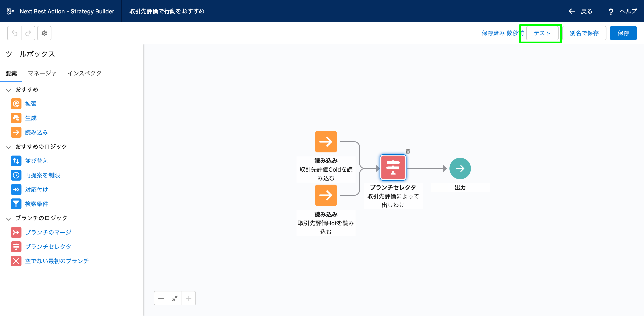Zoom in the canvas with plus

click(x=189, y=298)
